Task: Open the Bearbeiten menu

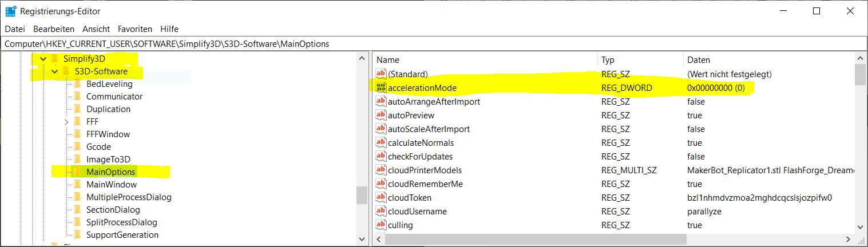Action: [54, 29]
